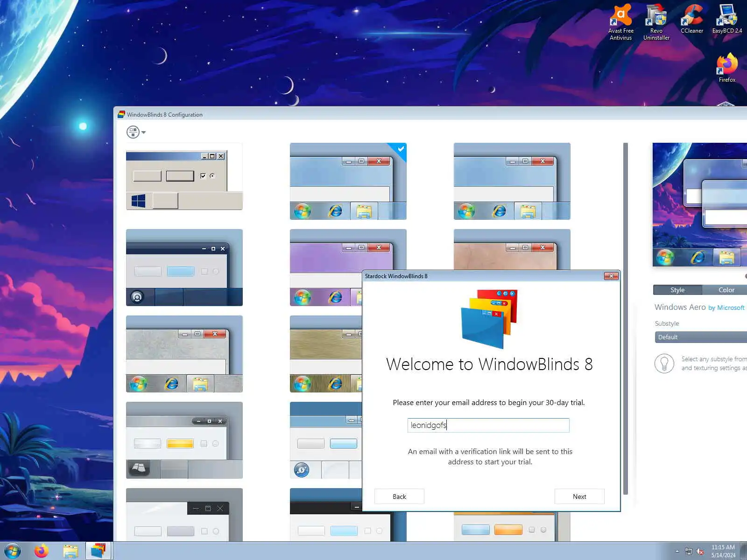
Task: Click Next to begin the trial
Action: click(579, 497)
